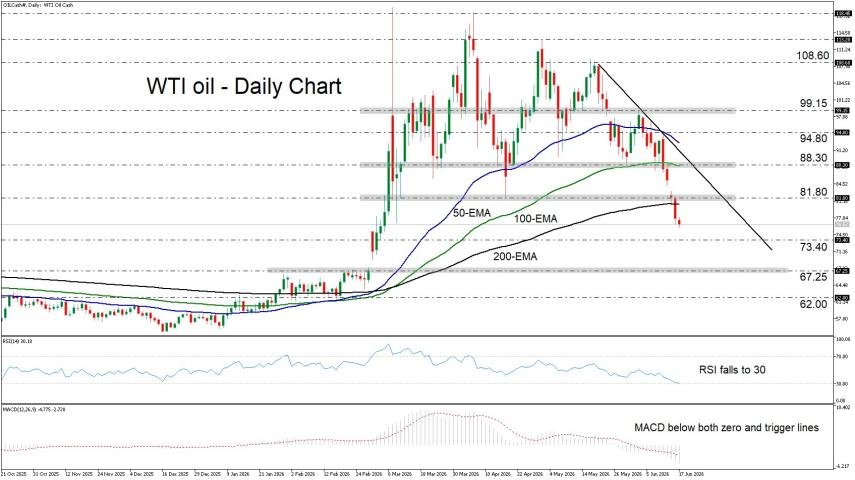Select the 94.80 price label
The image size is (855, 480).
[x=814, y=139]
